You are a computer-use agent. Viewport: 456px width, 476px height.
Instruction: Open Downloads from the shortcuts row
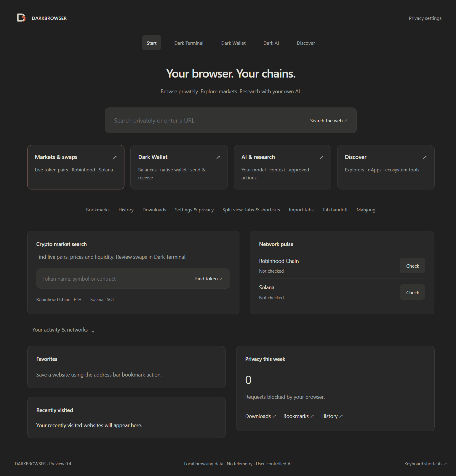tap(154, 210)
